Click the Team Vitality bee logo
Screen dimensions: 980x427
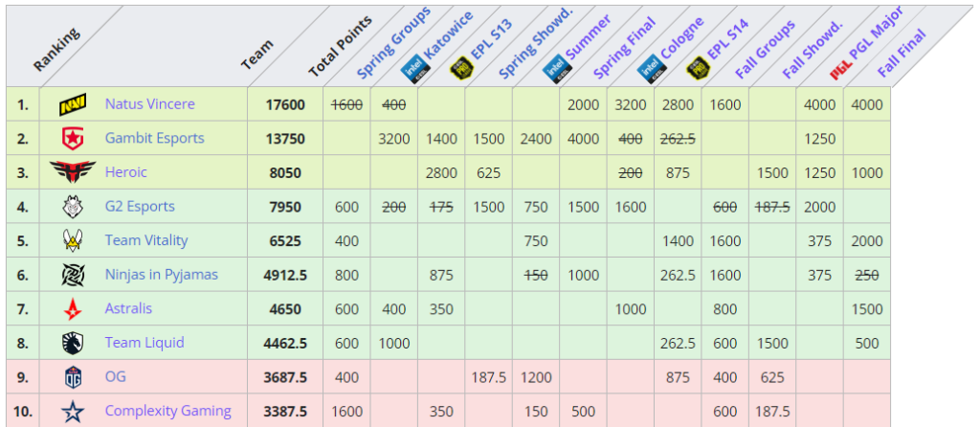coord(73,240)
